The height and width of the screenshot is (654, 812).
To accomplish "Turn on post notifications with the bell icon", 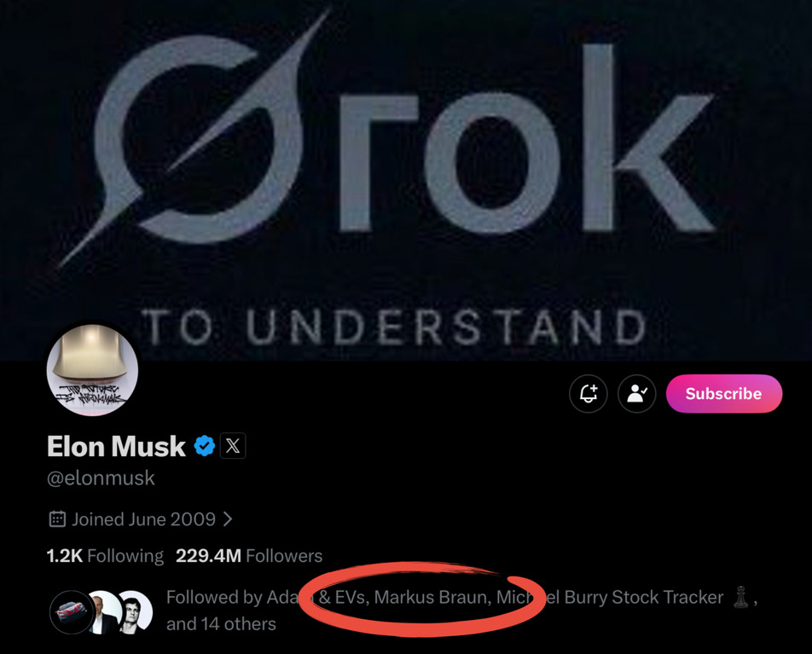I will [x=589, y=394].
